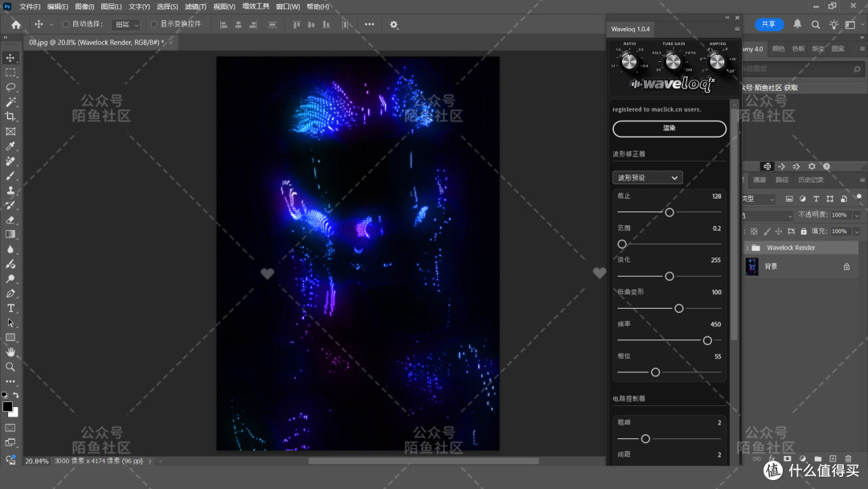Viewport: 868px width, 489px height.
Task: Select the Lasso tool
Action: (10, 87)
